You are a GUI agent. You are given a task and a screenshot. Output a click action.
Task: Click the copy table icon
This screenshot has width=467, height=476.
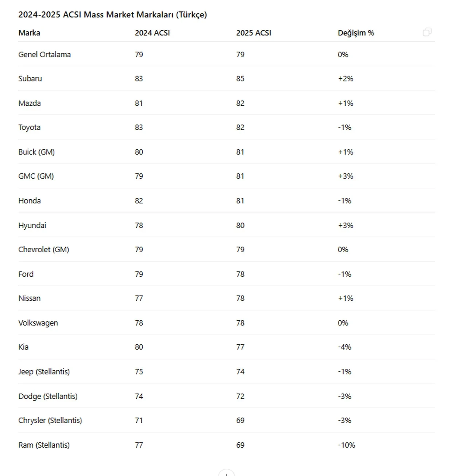pos(427,32)
